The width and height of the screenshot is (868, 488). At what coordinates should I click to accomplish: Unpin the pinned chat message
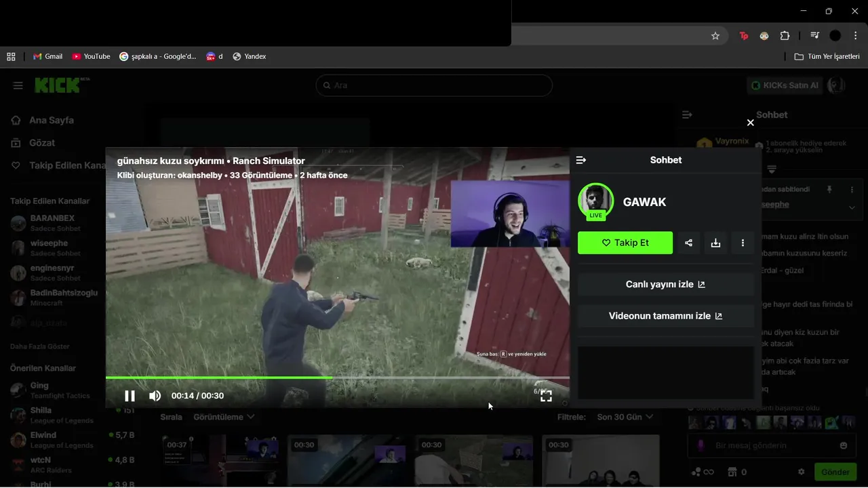[x=829, y=190]
